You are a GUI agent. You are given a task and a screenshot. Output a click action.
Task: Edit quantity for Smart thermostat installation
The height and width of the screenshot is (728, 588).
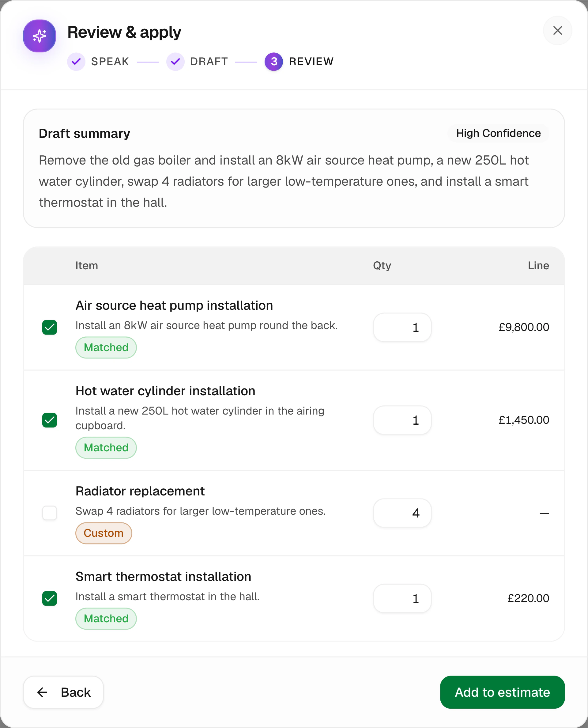(x=402, y=598)
